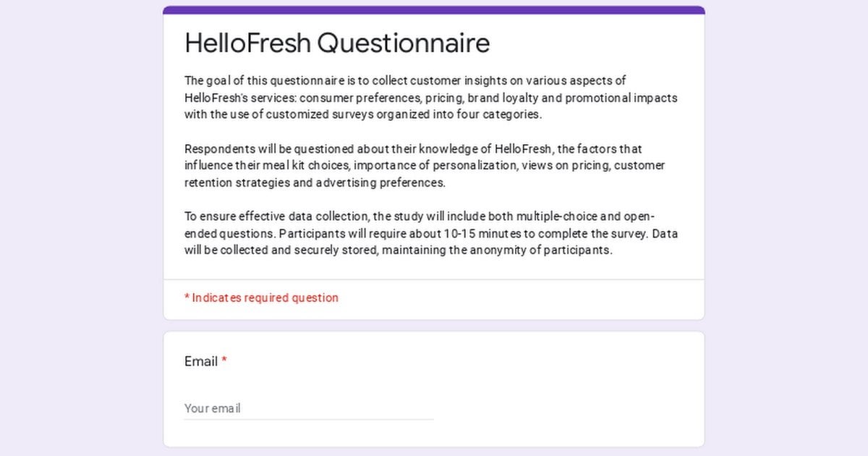The height and width of the screenshot is (456, 868).
Task: Click the underline beneath the email field
Action: click(309, 419)
